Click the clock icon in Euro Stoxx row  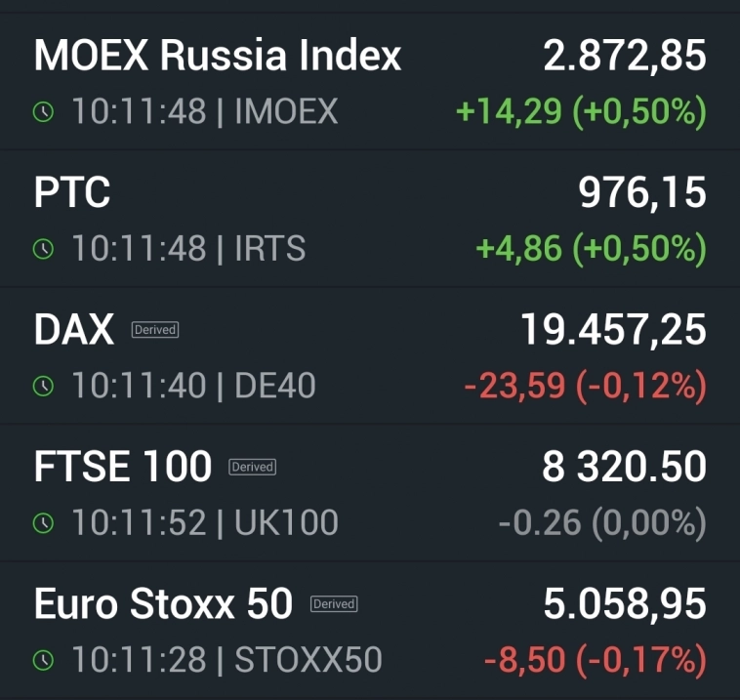click(43, 661)
